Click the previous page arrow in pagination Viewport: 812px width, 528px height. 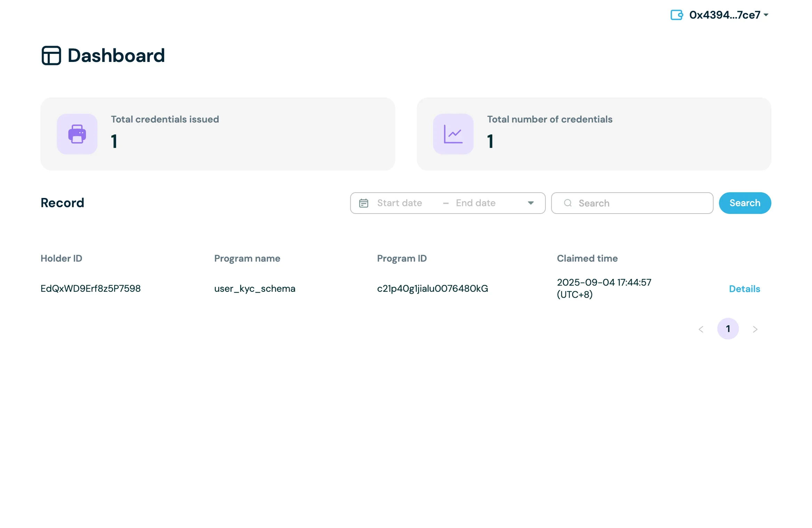tap(701, 329)
